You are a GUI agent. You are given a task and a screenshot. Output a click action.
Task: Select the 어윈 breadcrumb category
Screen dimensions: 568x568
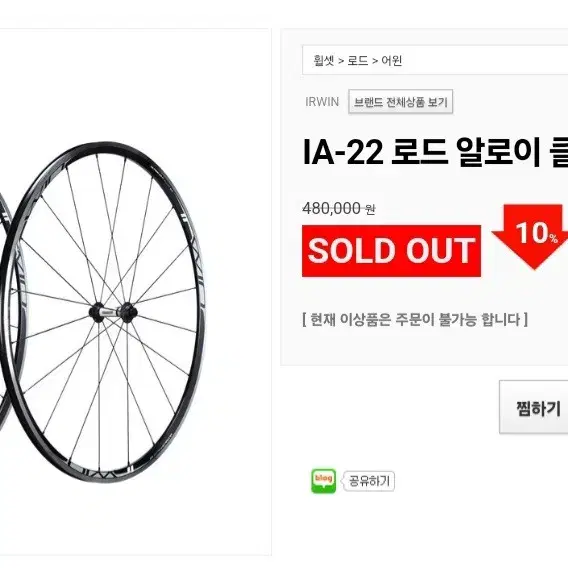pyautogui.click(x=392, y=60)
